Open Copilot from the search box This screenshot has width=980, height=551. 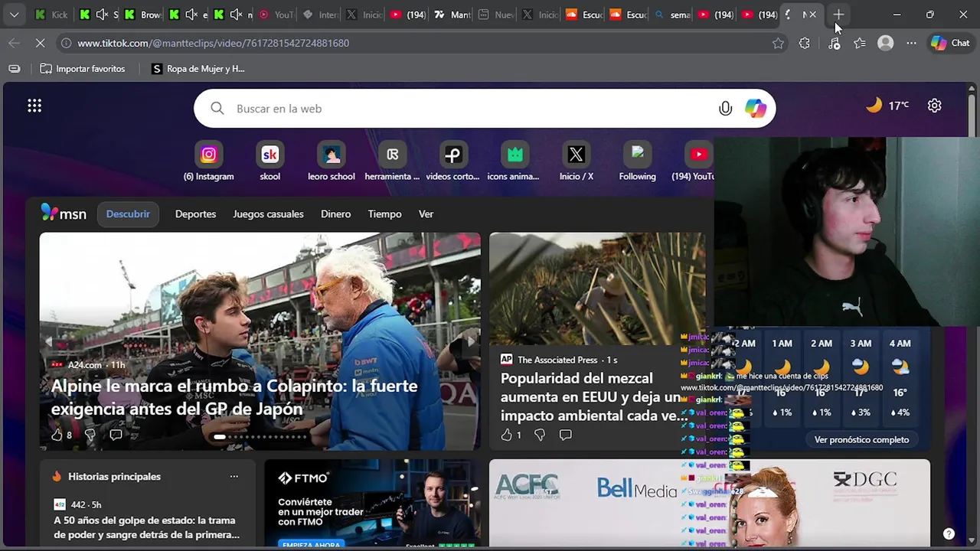(756, 109)
